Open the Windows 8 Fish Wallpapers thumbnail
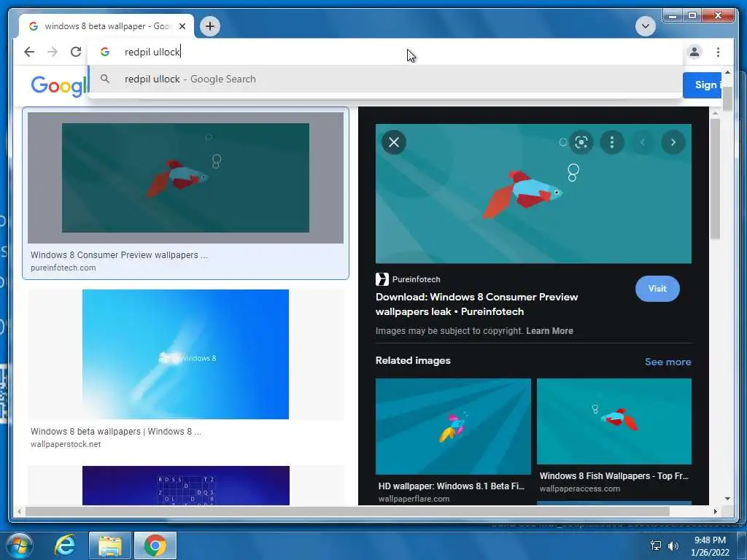This screenshot has width=747, height=560. [614, 421]
